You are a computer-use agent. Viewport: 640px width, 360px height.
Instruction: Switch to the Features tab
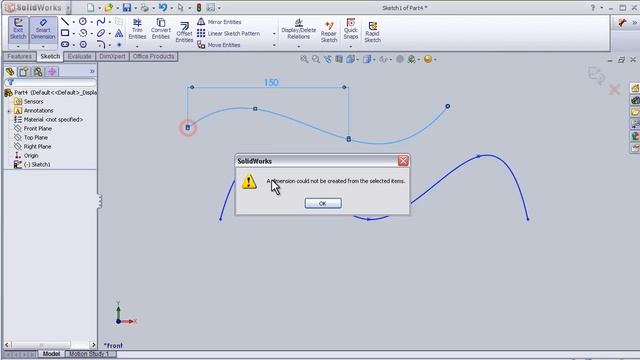[x=19, y=56]
